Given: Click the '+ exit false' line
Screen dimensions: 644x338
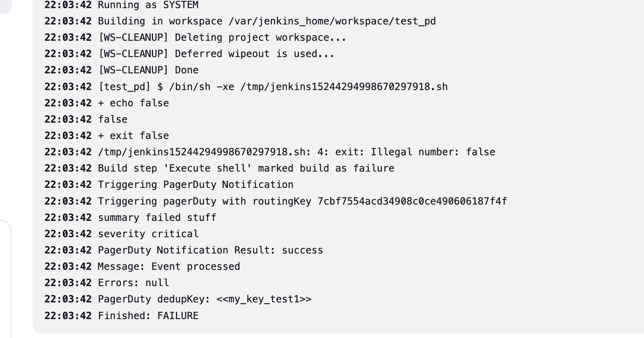Looking at the screenshot, I should 133,136.
